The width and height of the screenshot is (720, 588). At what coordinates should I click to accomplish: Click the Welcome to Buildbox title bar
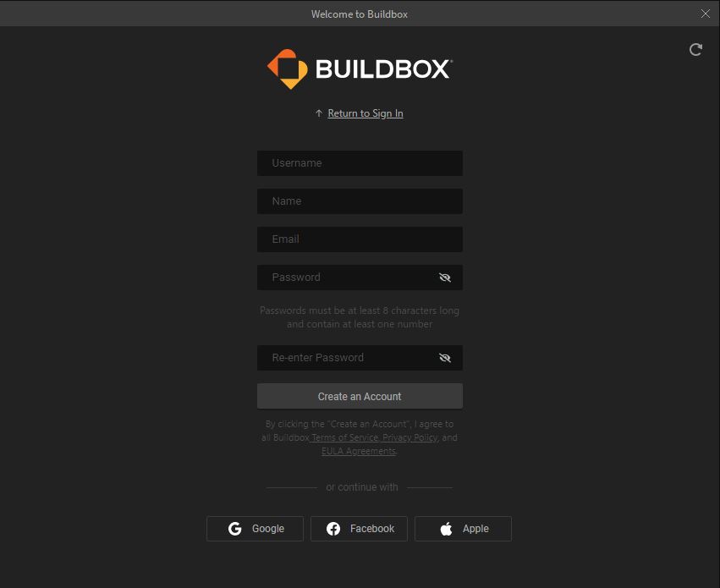pyautogui.click(x=360, y=14)
